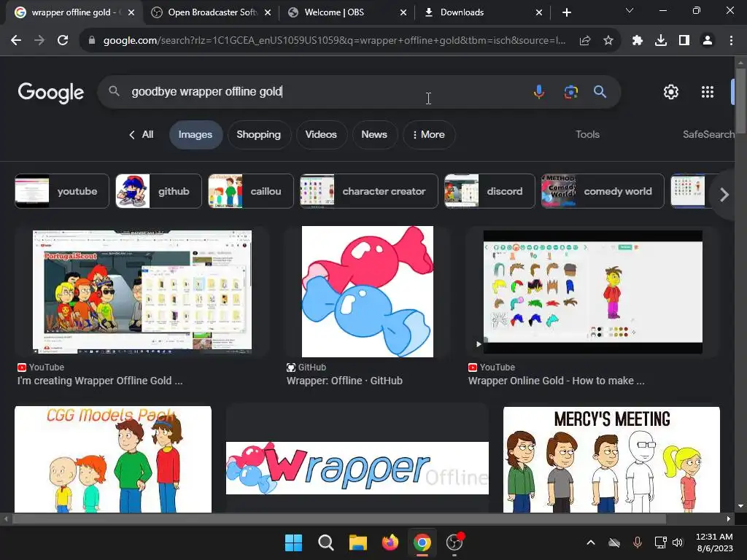The image size is (747, 560).
Task: Click the horizontal page scrollbar
Action: coord(338,519)
